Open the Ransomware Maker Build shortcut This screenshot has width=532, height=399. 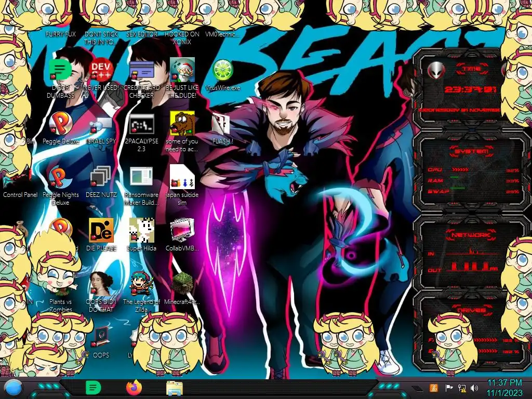[x=141, y=177]
